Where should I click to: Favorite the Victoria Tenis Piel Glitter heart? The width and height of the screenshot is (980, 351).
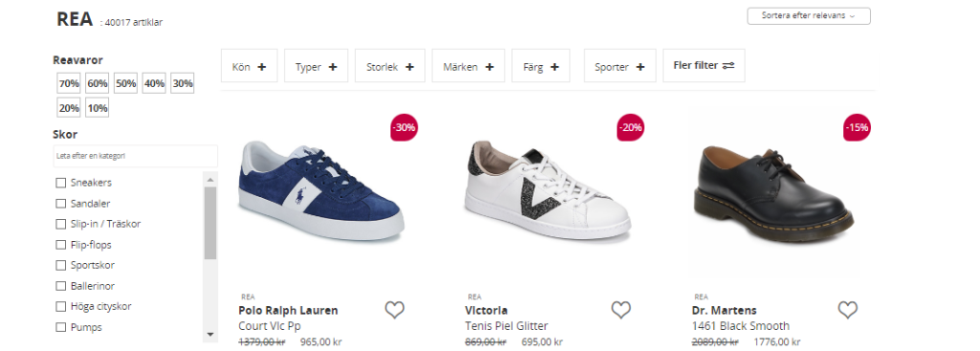tap(620, 310)
